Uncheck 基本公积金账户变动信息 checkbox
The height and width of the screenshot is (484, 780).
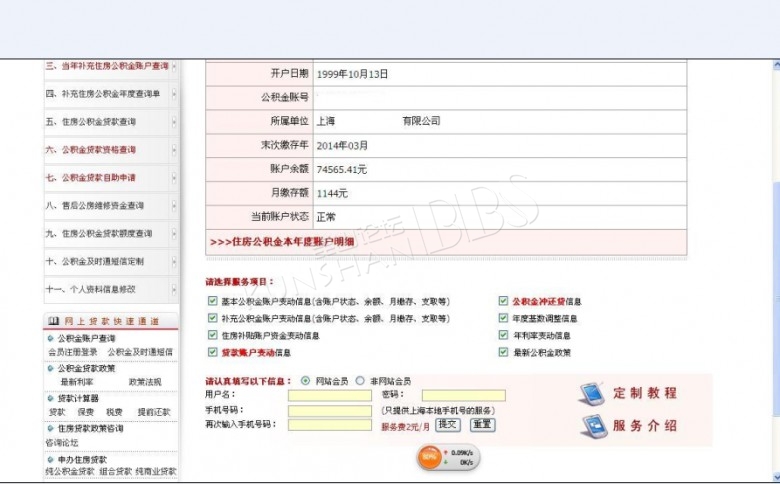coord(212,301)
